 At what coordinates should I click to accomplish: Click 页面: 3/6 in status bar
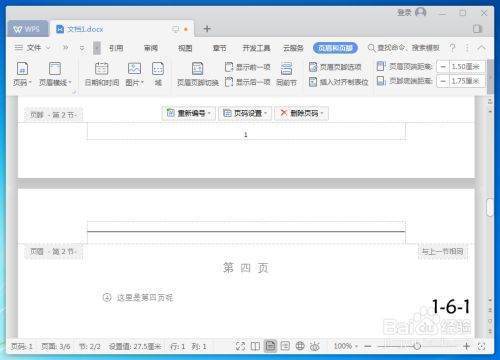(x=56, y=347)
